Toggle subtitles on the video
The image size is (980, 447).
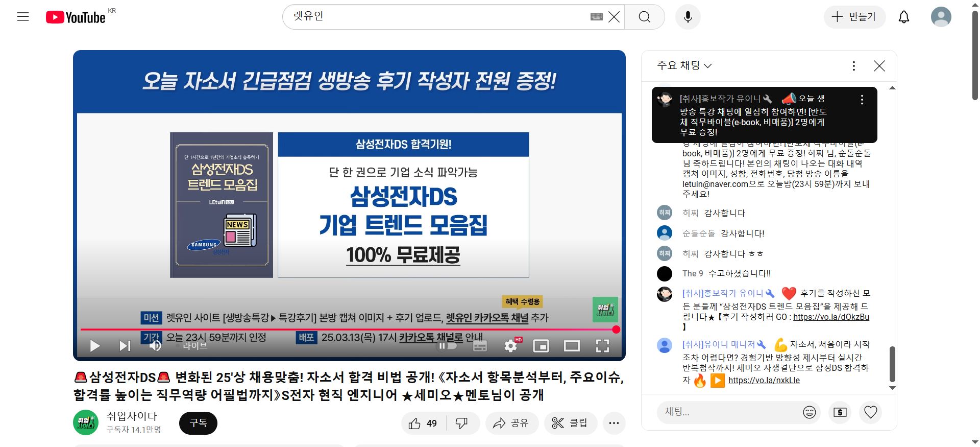(x=480, y=346)
